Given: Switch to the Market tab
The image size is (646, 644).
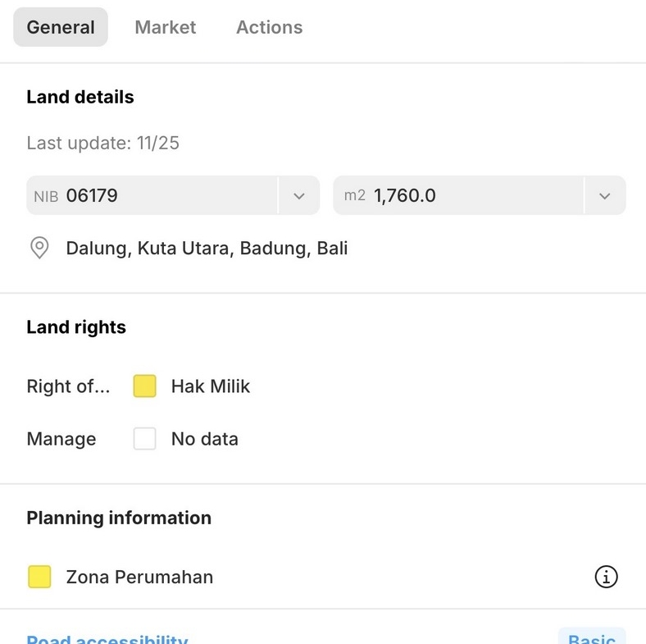Looking at the screenshot, I should [x=166, y=27].
